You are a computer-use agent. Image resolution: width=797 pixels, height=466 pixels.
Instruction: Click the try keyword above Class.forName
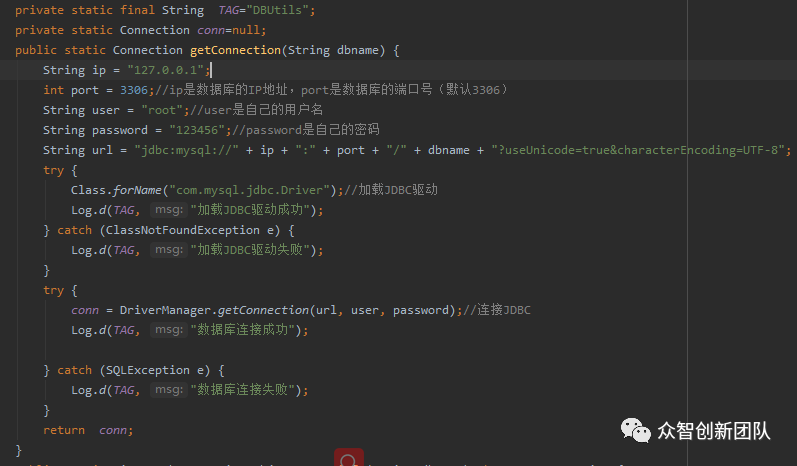click(x=53, y=170)
